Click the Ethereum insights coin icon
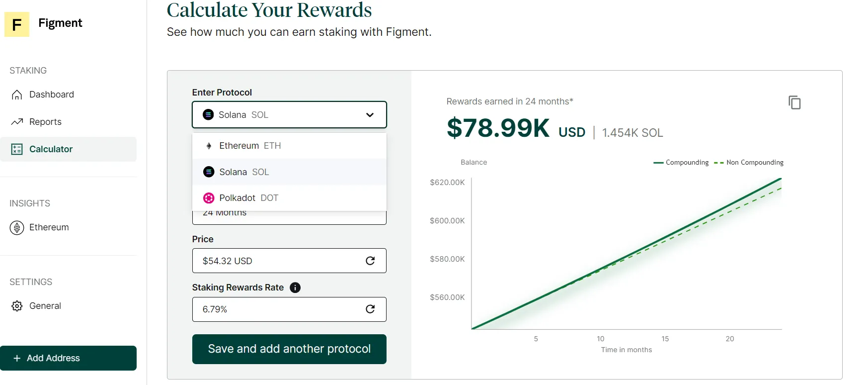Viewport: 868px width, 385px height. tap(17, 227)
